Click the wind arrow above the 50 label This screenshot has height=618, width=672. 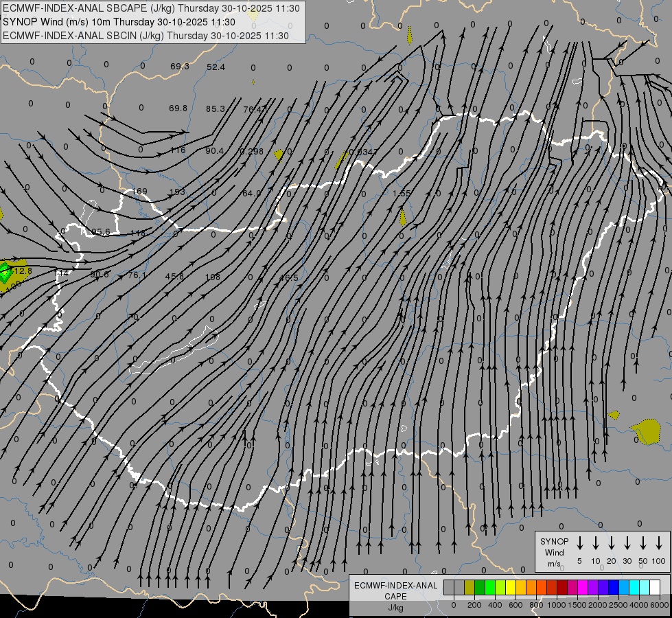(643, 543)
